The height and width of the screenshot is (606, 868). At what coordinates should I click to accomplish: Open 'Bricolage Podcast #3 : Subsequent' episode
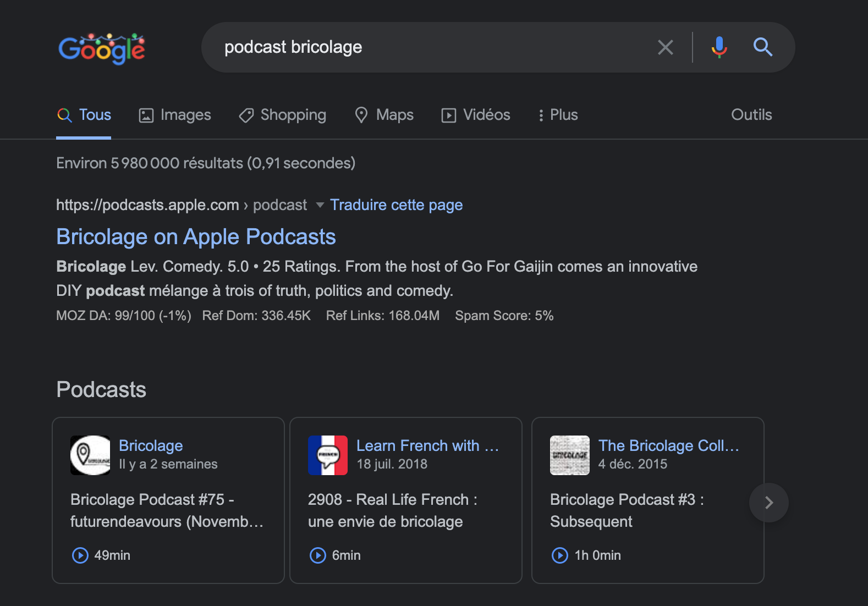627,510
